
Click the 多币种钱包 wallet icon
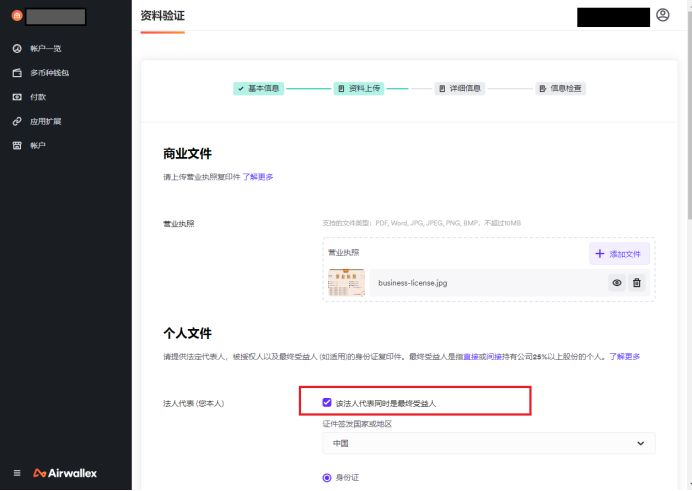pos(17,73)
